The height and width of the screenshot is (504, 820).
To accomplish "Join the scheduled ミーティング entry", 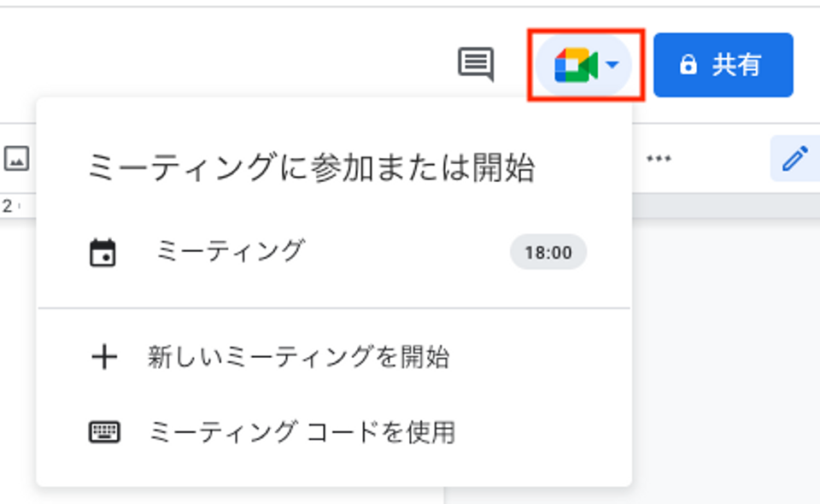I will 334,252.
